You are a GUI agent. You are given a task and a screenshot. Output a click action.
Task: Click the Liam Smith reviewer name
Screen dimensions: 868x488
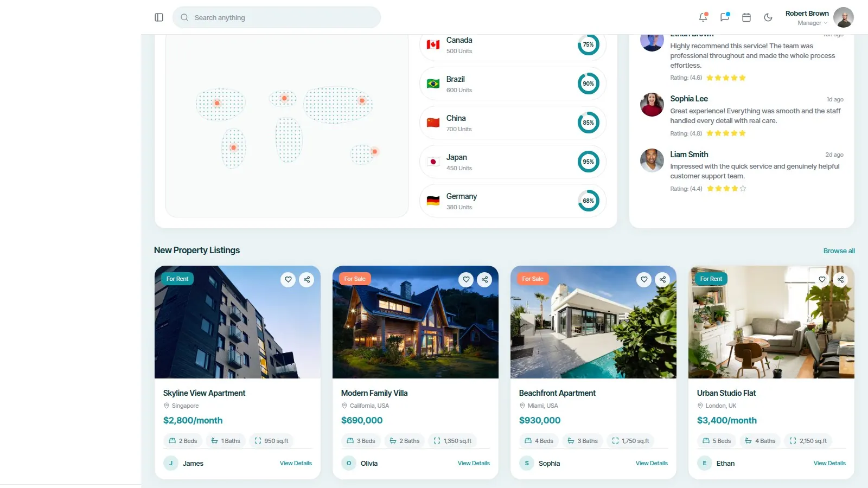[x=689, y=155]
